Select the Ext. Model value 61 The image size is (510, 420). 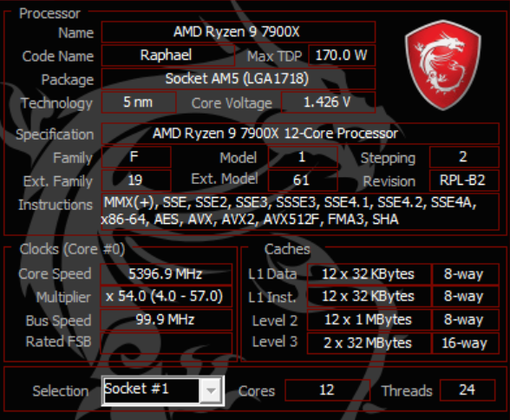(x=303, y=180)
